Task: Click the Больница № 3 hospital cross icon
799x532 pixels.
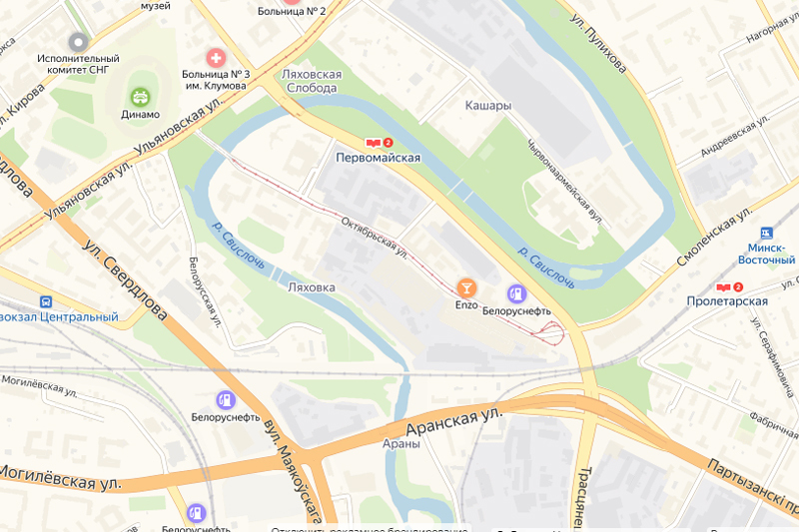Action: coord(216,58)
